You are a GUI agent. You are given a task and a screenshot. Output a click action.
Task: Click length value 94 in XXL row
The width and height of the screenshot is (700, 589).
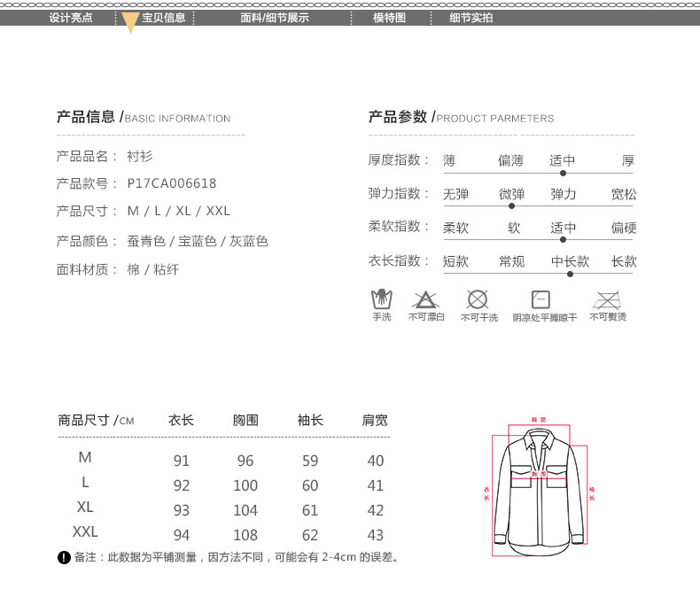point(182,535)
